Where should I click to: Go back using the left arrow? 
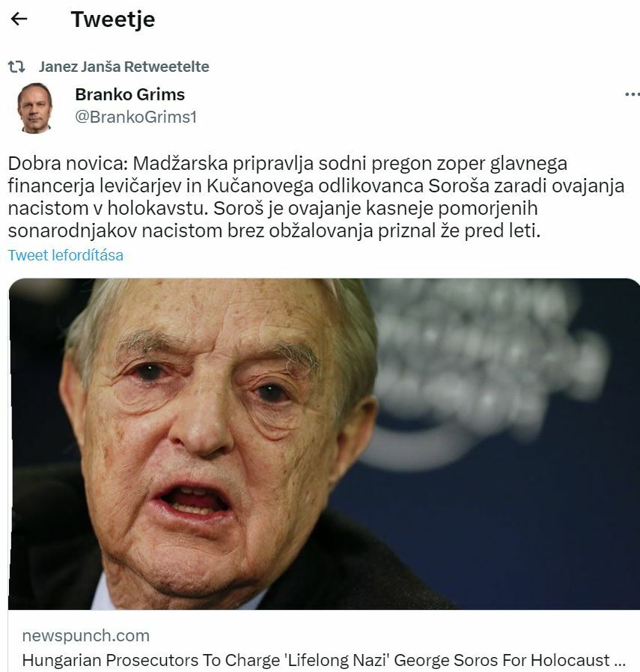(19, 19)
